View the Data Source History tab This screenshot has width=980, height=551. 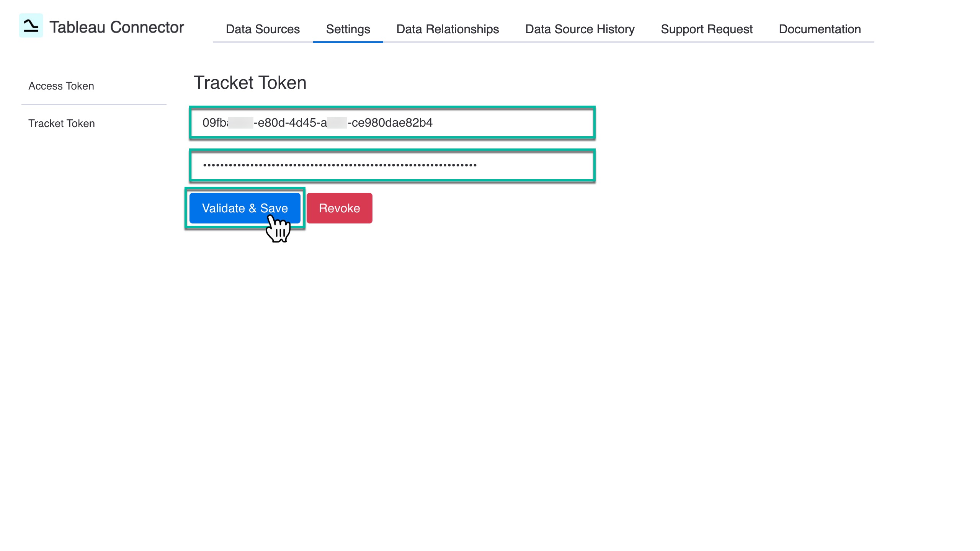[580, 29]
